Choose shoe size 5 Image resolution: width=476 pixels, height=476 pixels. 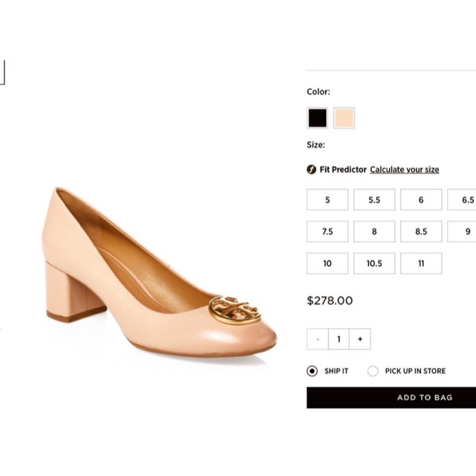[327, 200]
